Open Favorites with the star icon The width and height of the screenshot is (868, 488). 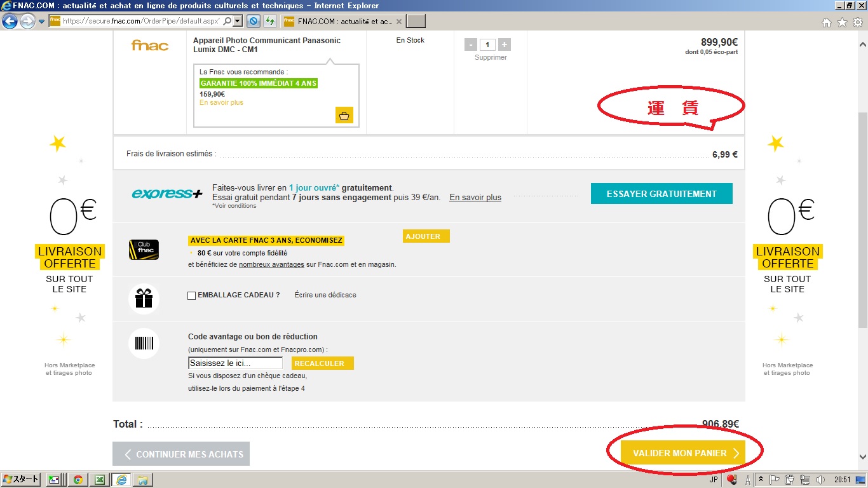tap(842, 22)
